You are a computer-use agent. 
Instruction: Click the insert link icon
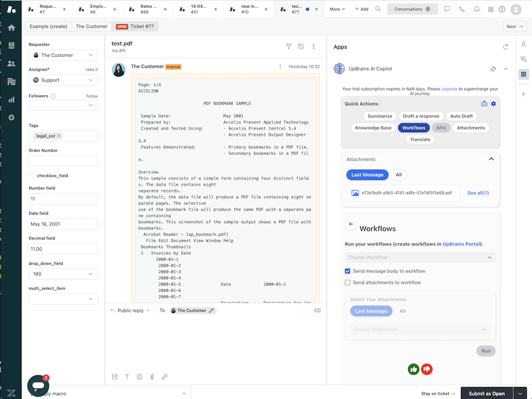pos(164,377)
